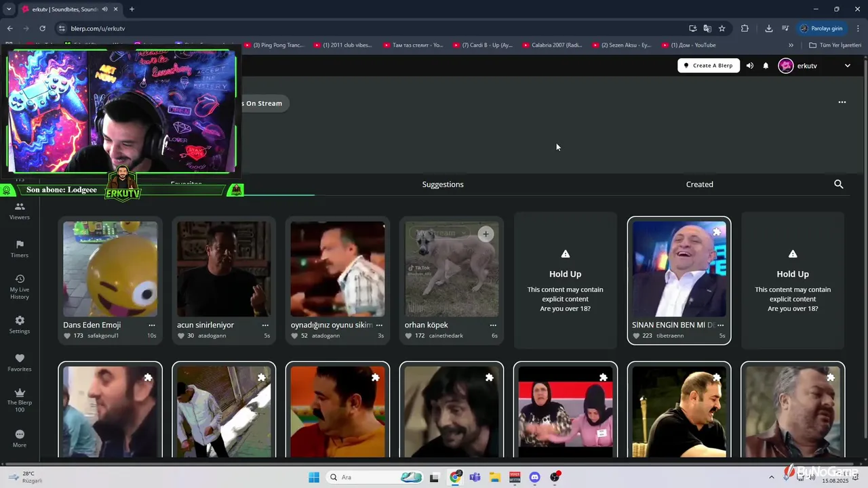Click the translate page icon

[707, 28]
